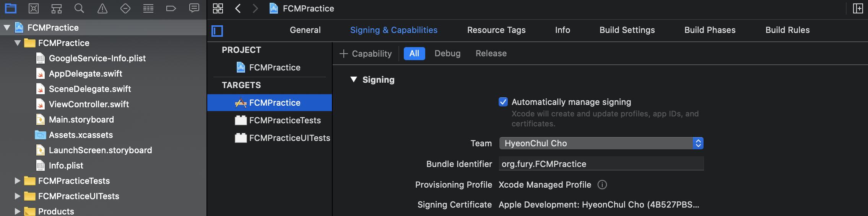
Task: Open the breakpoint navigator
Action: (171, 8)
